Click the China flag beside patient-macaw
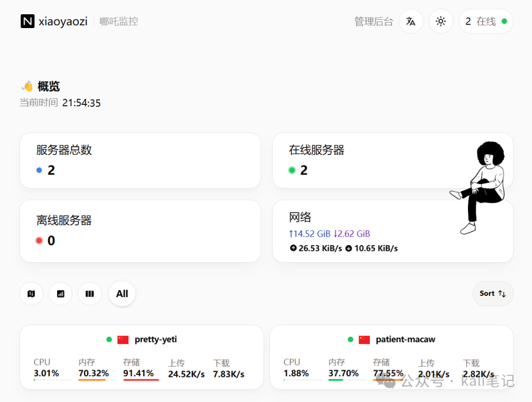Viewport: 532px width, 402px height. click(x=364, y=340)
